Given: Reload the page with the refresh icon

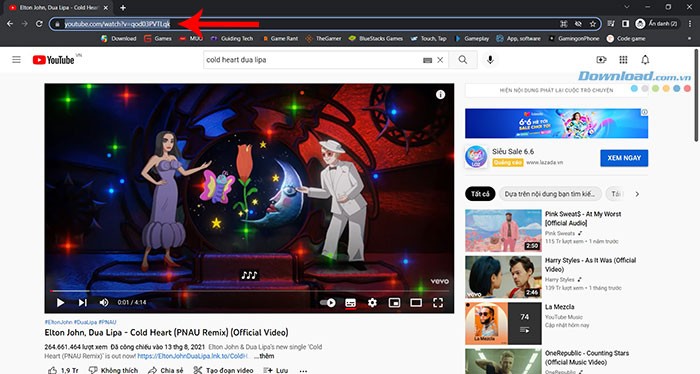Looking at the screenshot, I should click(x=39, y=24).
